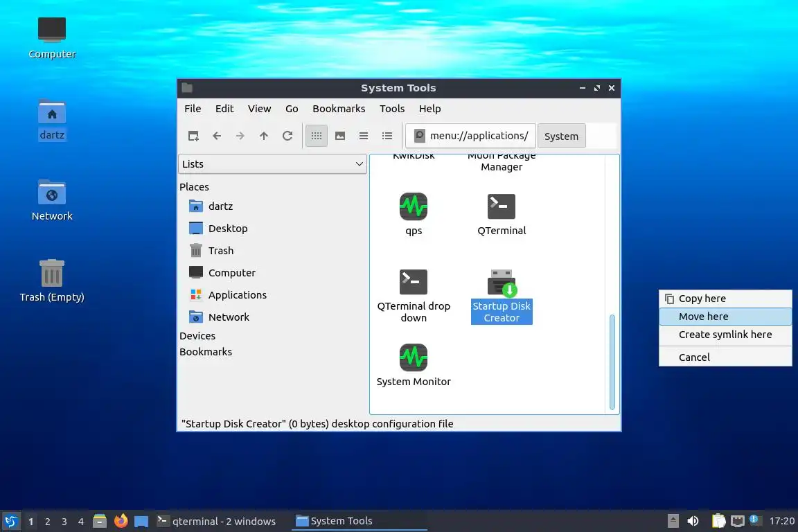The image size is (798, 532).
Task: Switch to workspace 3
Action: (64, 522)
